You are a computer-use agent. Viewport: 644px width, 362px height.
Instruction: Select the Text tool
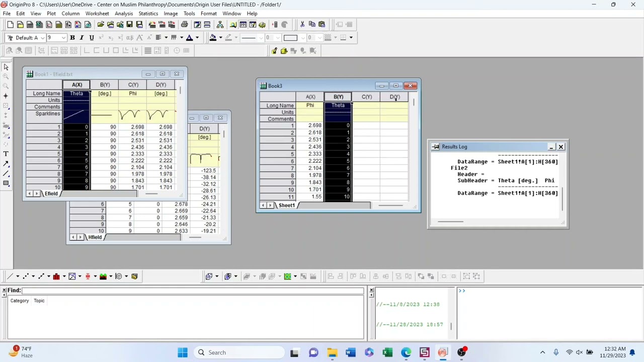pyautogui.click(x=6, y=154)
